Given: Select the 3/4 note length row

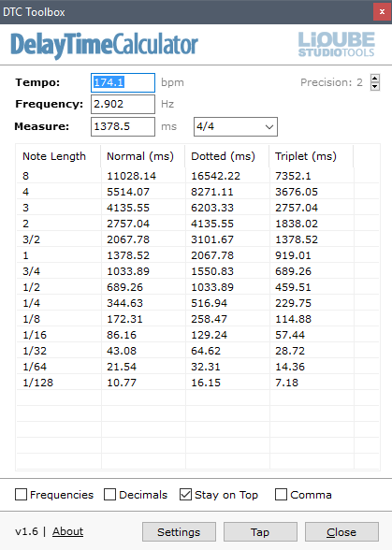Looking at the screenshot, I should [197, 271].
